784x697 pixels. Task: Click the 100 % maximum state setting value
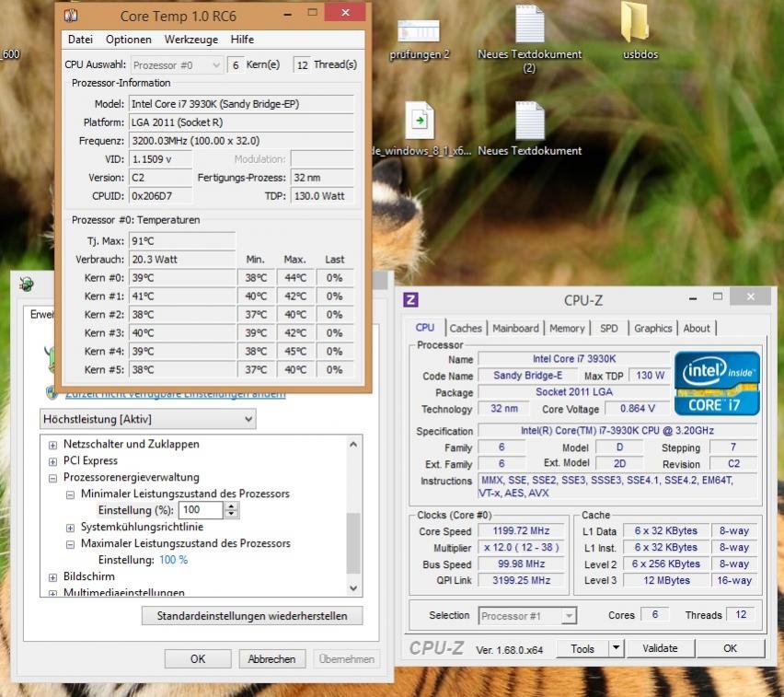(x=173, y=560)
